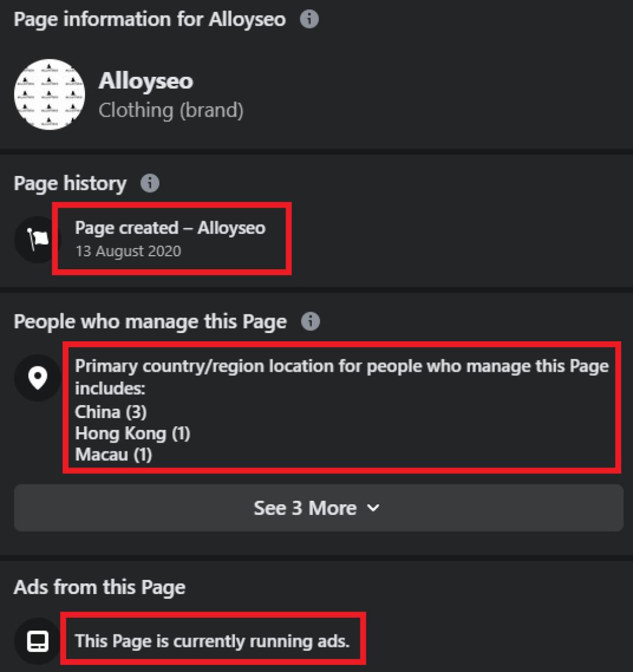This screenshot has height=672, width=633.
Task: Select the Clothing (brand) category text
Action: pos(171,110)
